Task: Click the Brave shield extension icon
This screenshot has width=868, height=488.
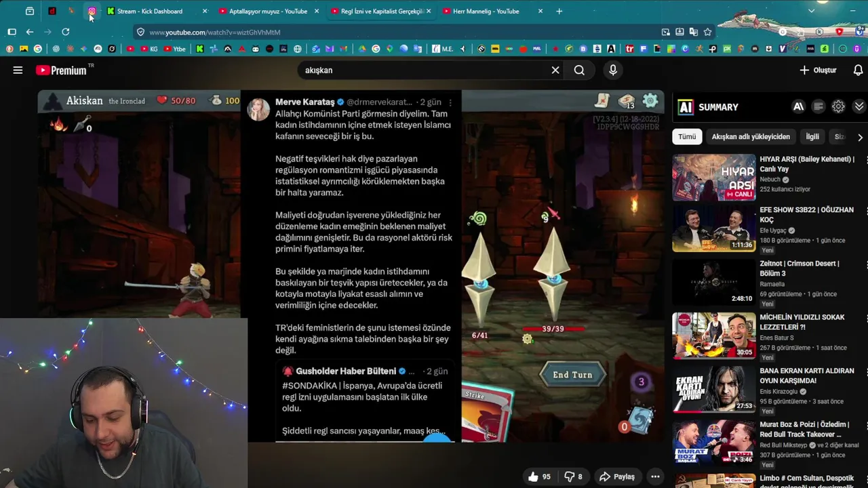Action: tap(840, 32)
